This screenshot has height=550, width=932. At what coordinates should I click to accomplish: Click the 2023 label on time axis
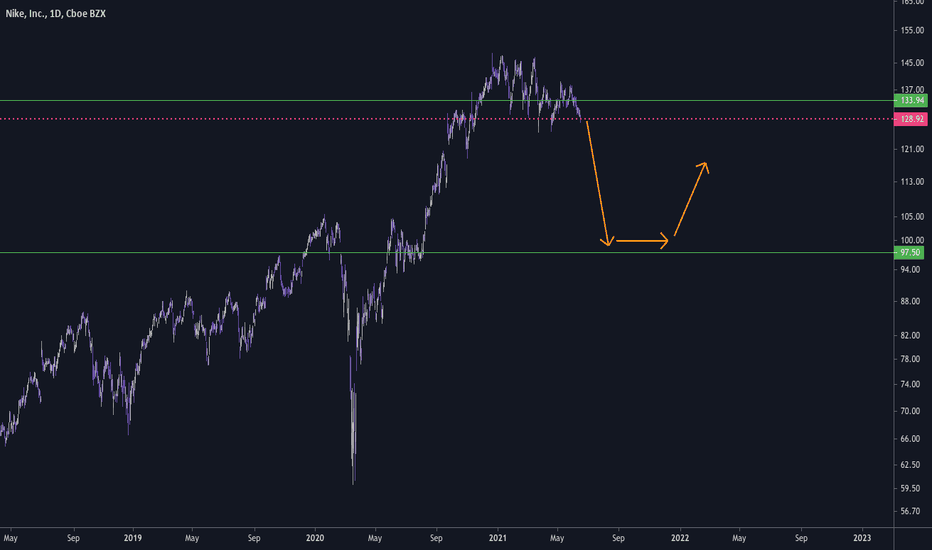pos(862,538)
